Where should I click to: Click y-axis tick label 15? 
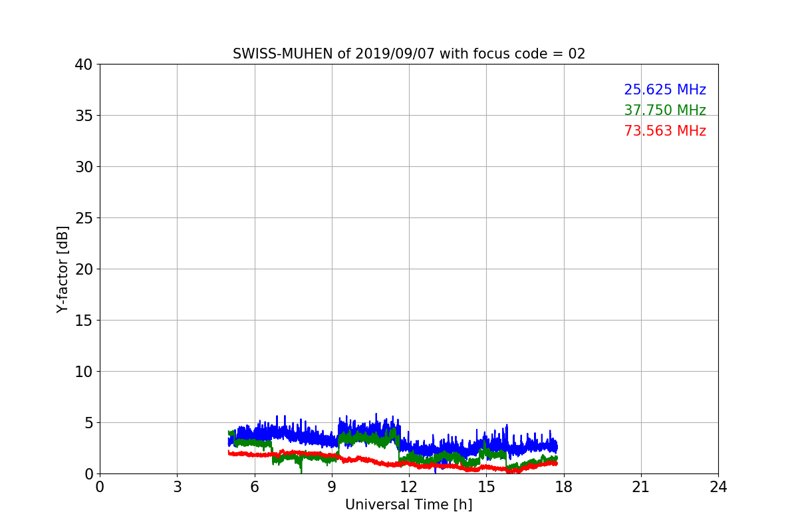pos(84,321)
